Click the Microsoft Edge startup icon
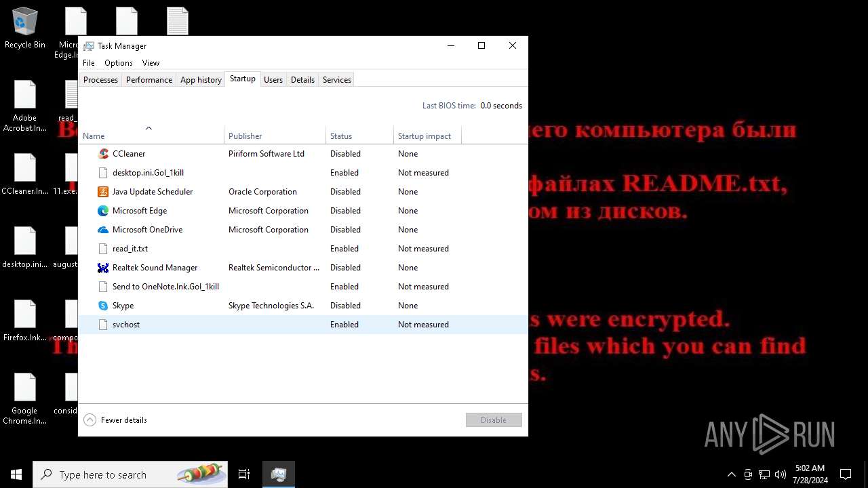Image resolution: width=868 pixels, height=488 pixels. point(103,211)
